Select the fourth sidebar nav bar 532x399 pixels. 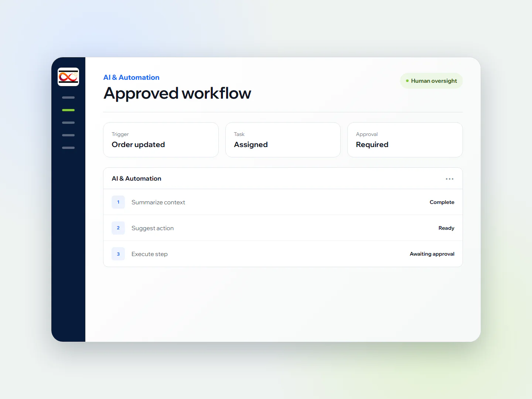tap(68, 135)
